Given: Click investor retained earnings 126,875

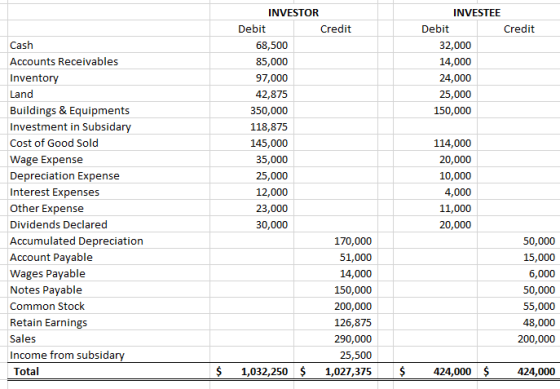Looking at the screenshot, I should pyautogui.click(x=353, y=323).
